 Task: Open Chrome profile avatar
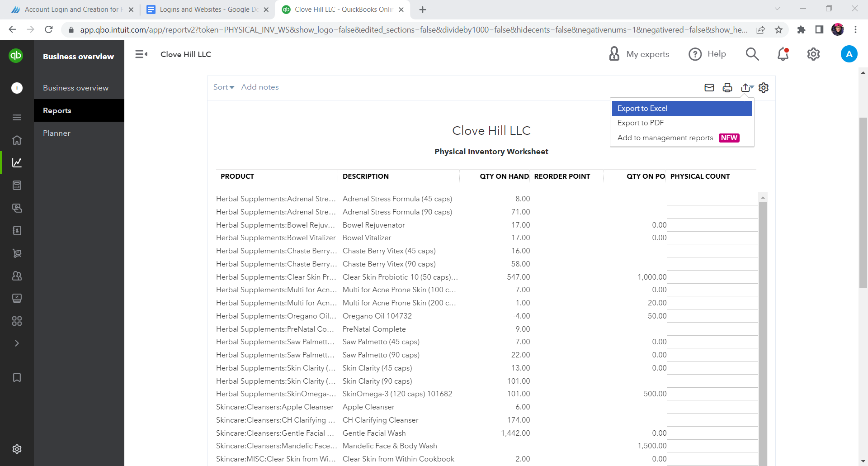coord(838,30)
